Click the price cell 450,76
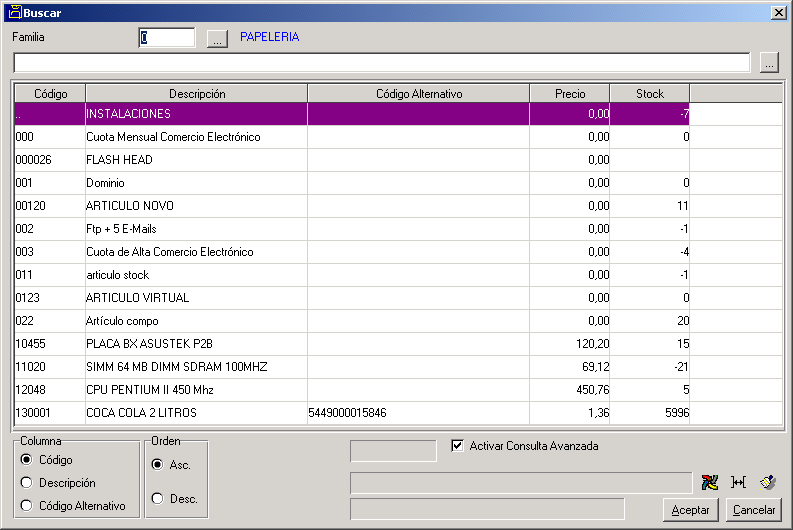Screen dimensions: 793x530 (569, 390)
